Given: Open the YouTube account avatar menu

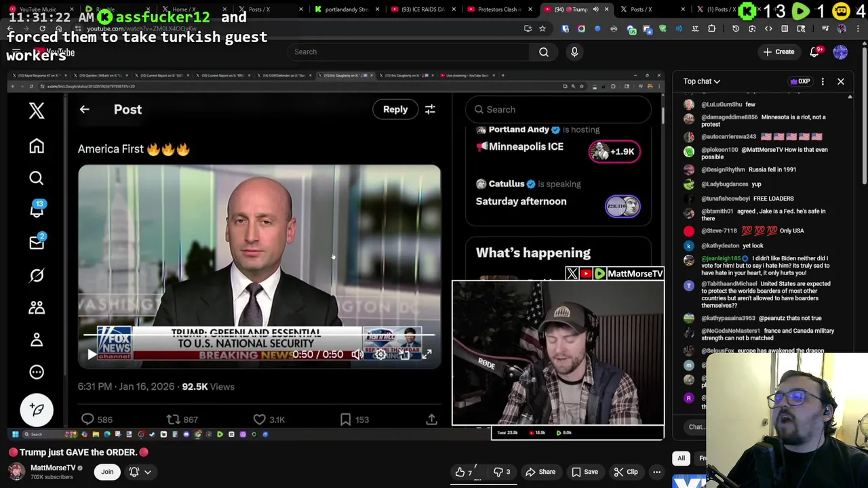Looking at the screenshot, I should click(840, 52).
